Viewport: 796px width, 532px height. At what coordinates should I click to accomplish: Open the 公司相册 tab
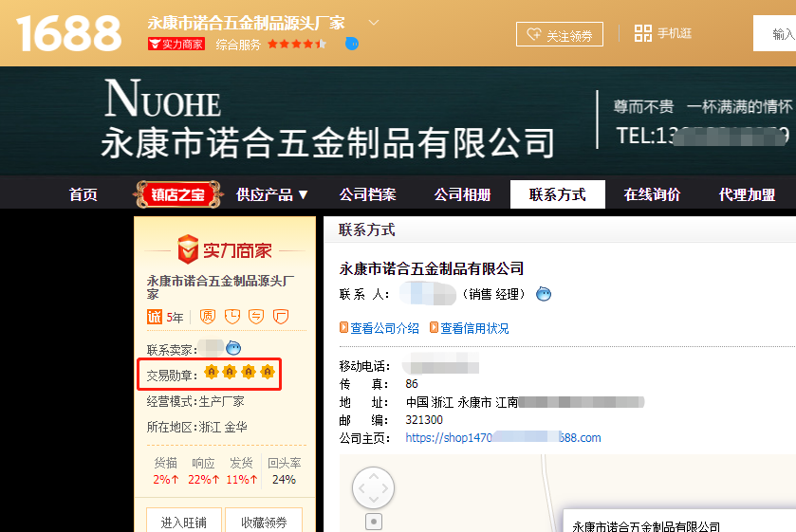point(462,194)
